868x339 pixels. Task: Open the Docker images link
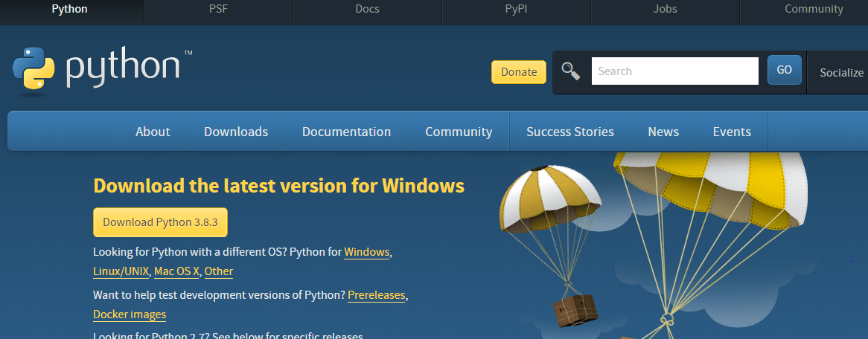click(x=130, y=314)
